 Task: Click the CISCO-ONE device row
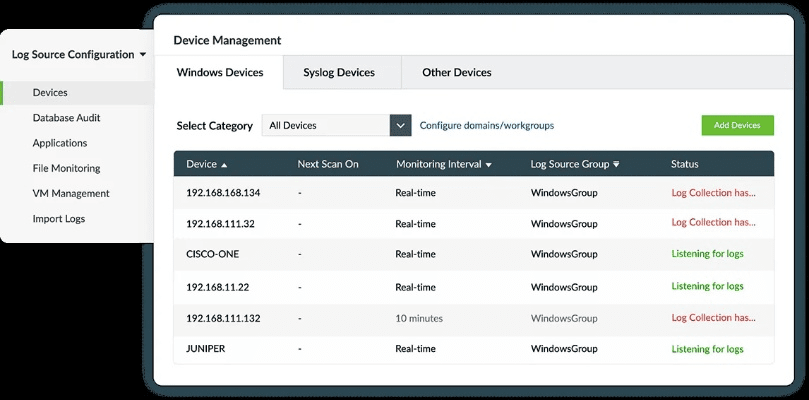click(213, 254)
